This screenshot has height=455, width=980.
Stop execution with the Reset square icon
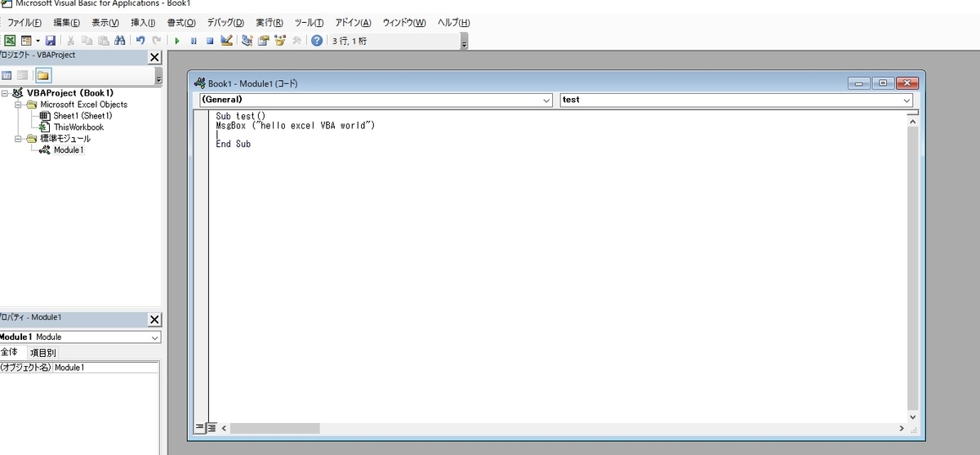click(x=210, y=40)
